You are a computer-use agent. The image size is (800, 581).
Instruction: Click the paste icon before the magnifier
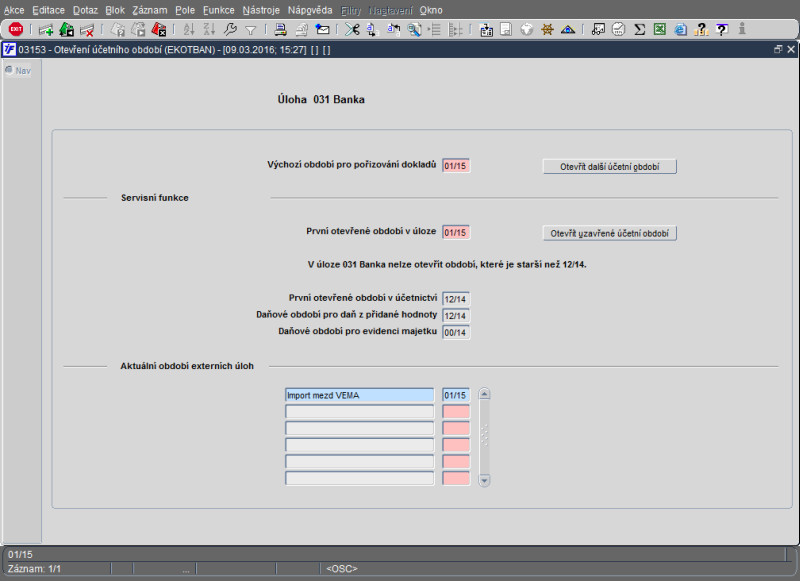[x=393, y=30]
